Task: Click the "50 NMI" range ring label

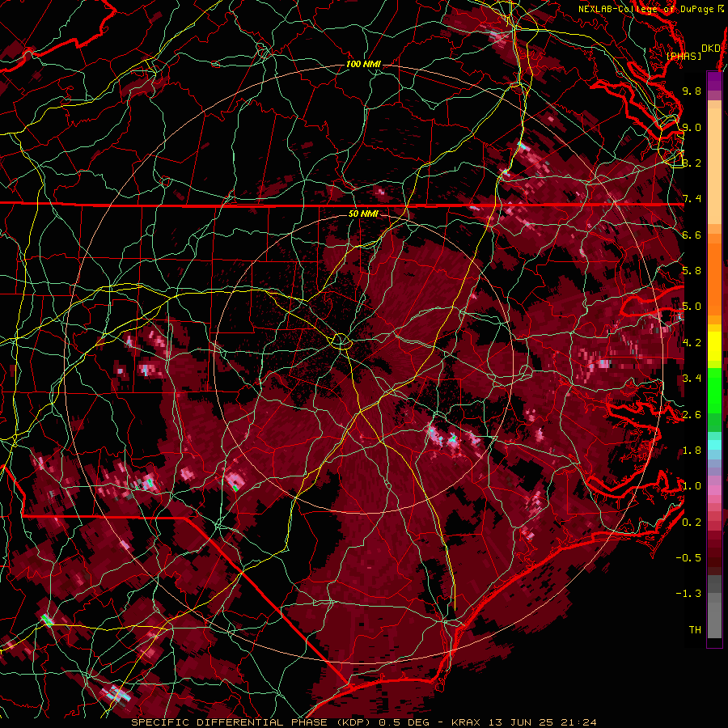Action: click(363, 214)
